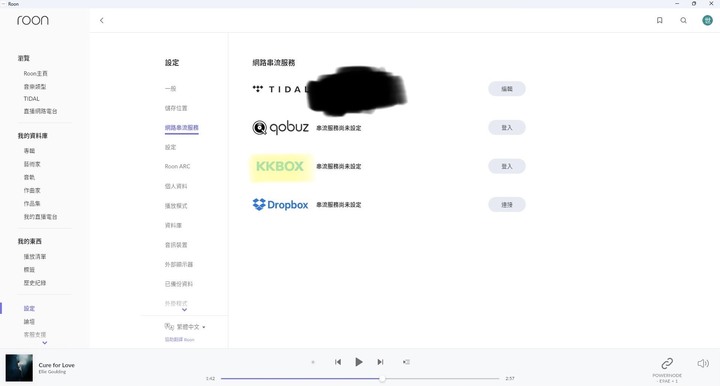The image size is (720, 386).
Task: Click the Roon logo
Action: pos(33,20)
